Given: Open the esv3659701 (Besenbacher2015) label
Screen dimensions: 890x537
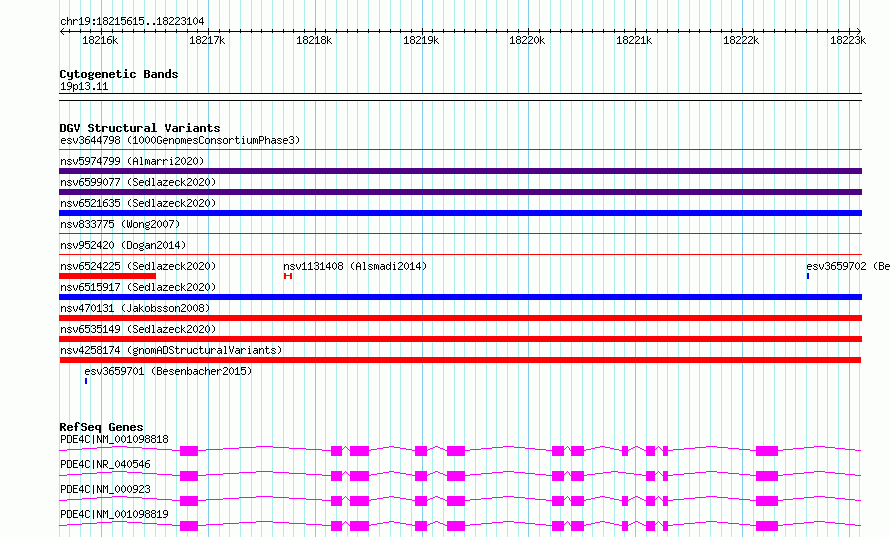Looking at the screenshot, I should [x=168, y=371].
